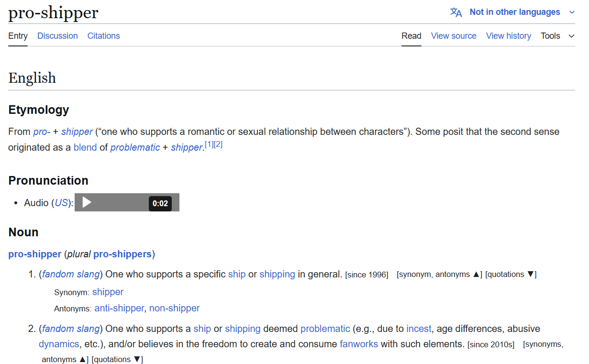Click the [since 1996] date note
Screen dimensions: 589x364
click(x=367, y=275)
